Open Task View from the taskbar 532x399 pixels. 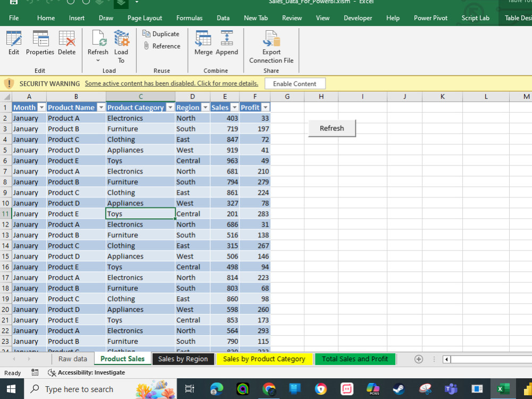click(189, 389)
